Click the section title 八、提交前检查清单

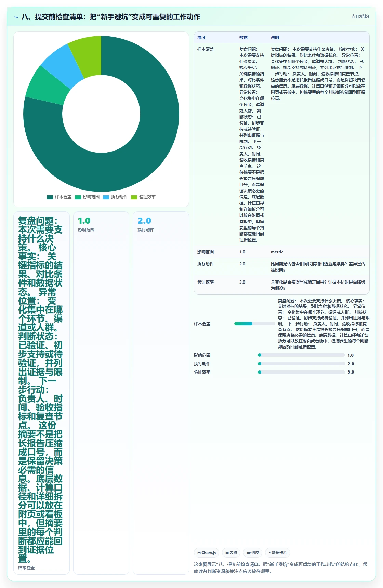tap(111, 17)
